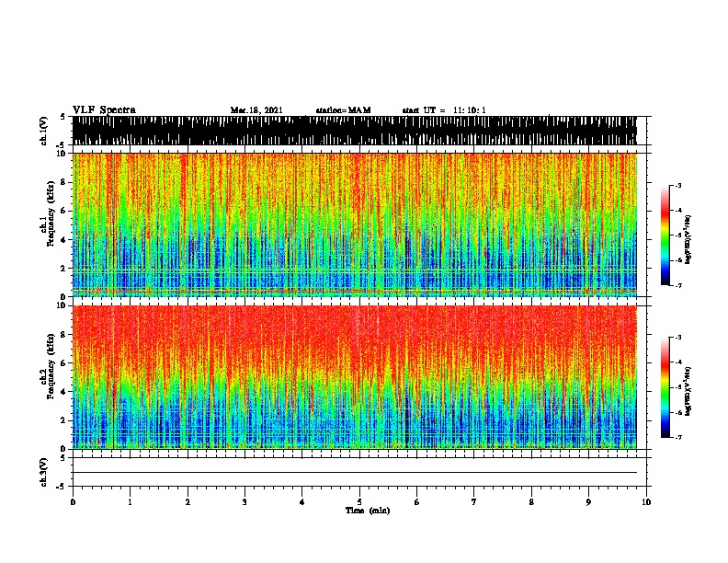Click the ch.1 color bar log(PSD) label
The image size is (728, 563).
tap(688, 240)
